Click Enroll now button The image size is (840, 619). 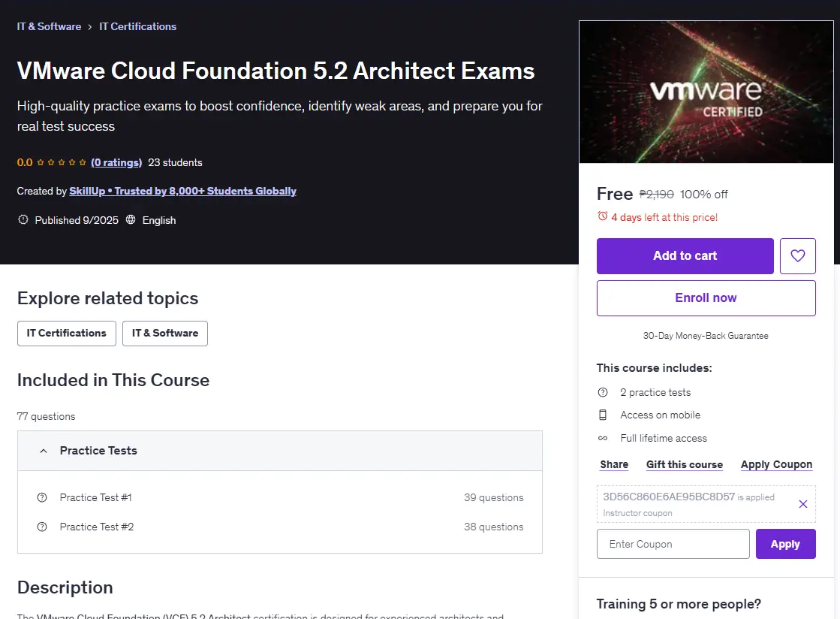pyautogui.click(x=706, y=298)
